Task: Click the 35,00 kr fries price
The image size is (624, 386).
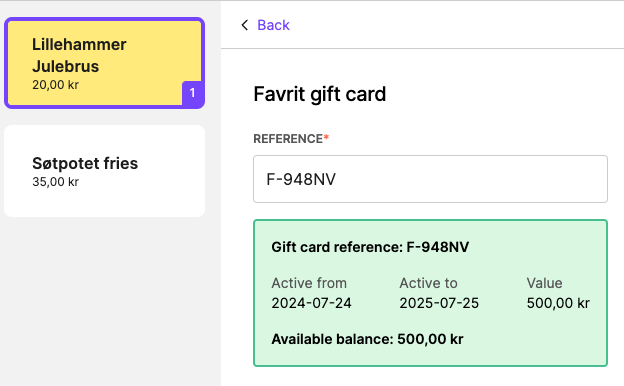Action: [x=56, y=182]
